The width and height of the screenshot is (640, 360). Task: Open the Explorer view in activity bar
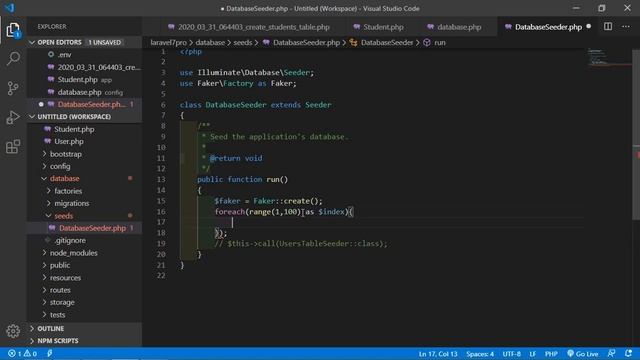[13, 30]
